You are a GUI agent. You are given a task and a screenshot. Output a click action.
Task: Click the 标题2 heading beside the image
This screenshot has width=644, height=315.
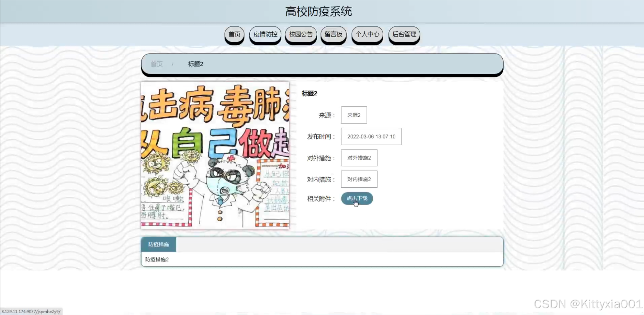point(309,93)
